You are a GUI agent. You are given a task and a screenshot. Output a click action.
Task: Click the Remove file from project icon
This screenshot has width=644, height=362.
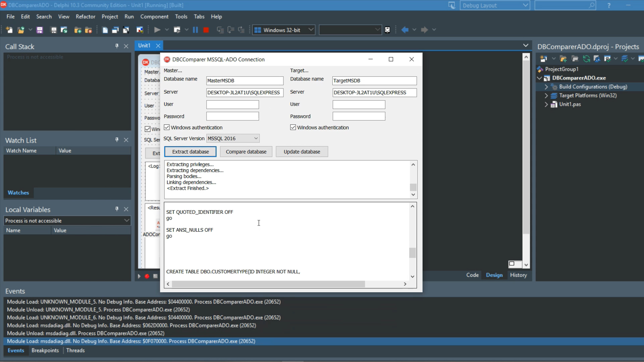(x=89, y=30)
